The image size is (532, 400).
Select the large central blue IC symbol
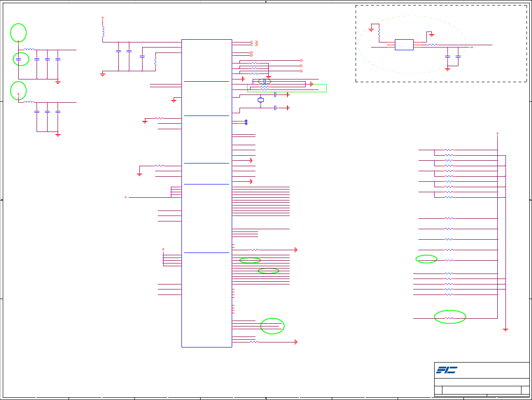pos(207,193)
